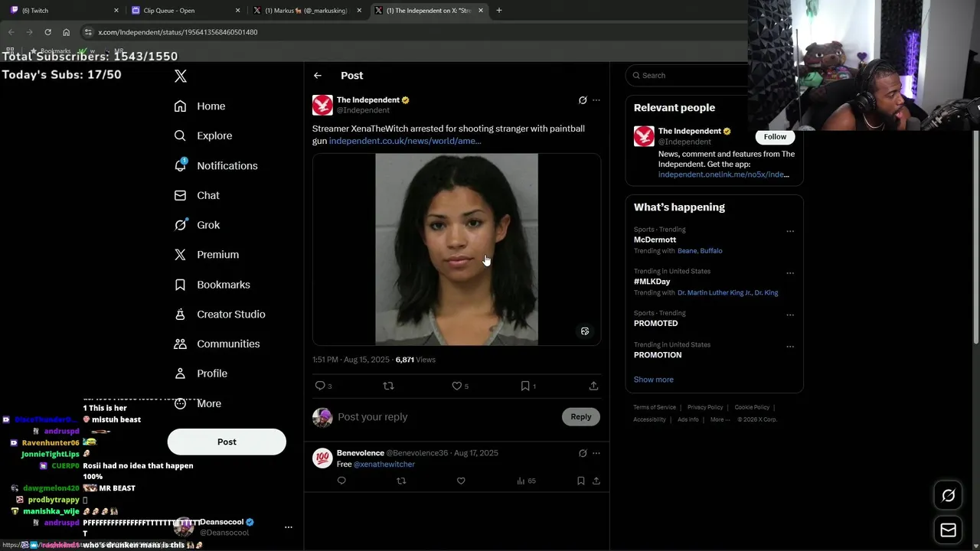
Task: Open the Deansocool account three-dot menu
Action: click(x=289, y=527)
